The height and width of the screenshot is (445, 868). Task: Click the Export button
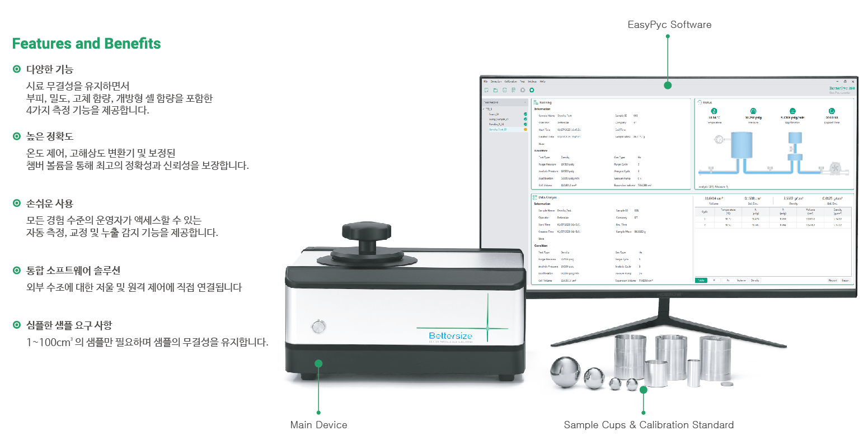845,280
